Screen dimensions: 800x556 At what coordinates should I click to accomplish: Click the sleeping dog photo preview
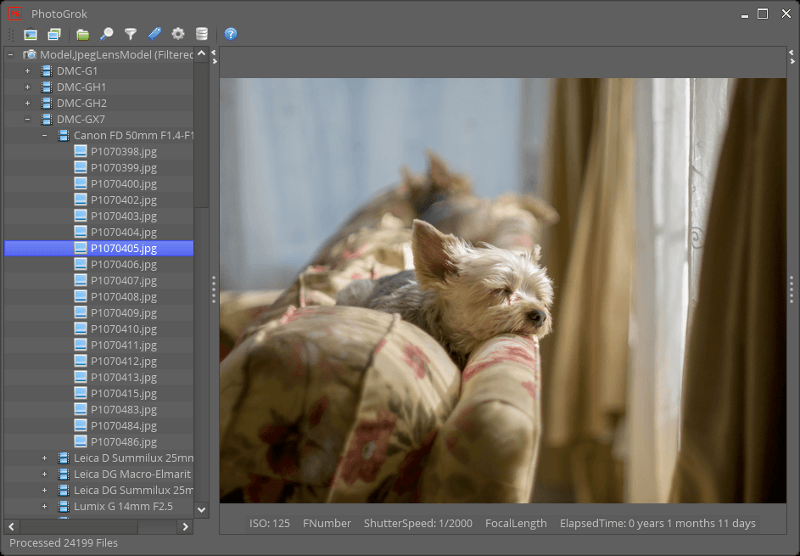point(503,290)
